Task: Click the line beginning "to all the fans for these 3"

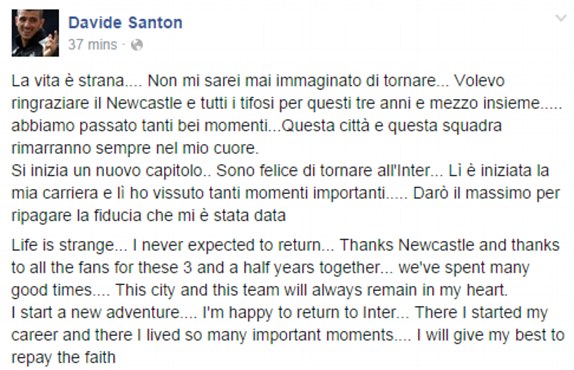Action: click(x=271, y=268)
